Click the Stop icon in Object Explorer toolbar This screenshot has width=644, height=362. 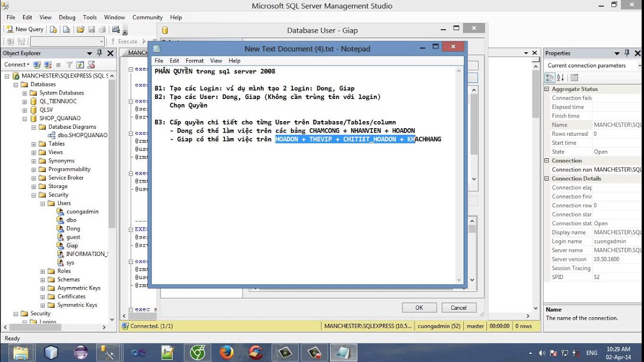pos(58,65)
